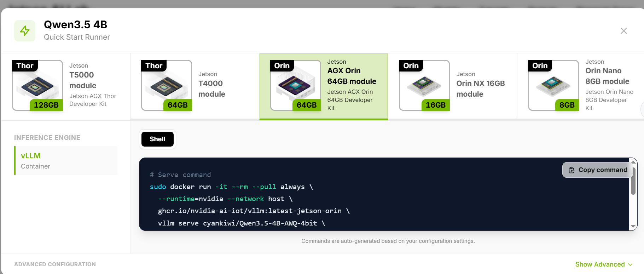
Task: Click the 'Commands are auto-generated' note
Action: coord(388,241)
